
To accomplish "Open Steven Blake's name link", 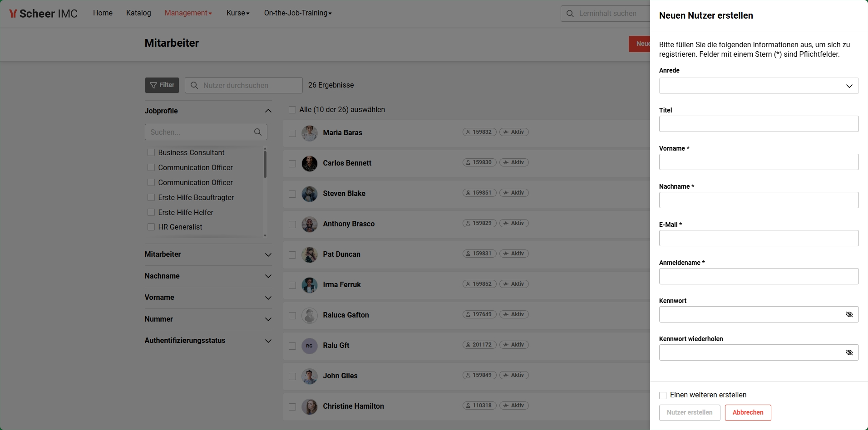I will 344,193.
